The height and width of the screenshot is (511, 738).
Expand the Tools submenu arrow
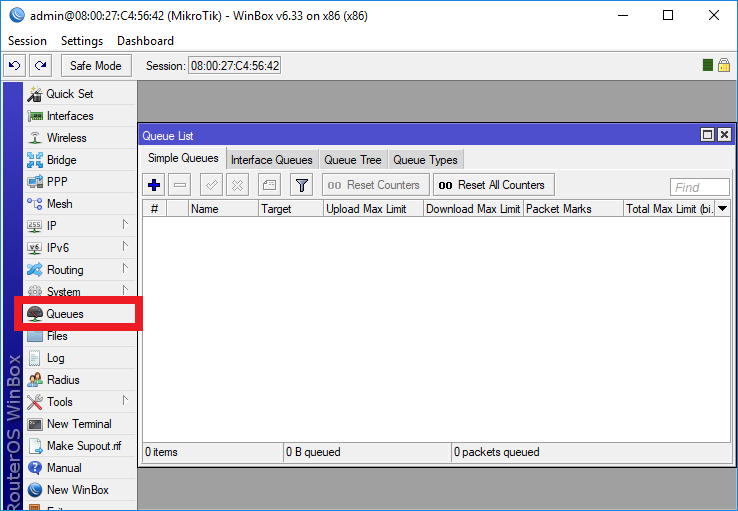pyautogui.click(x=125, y=400)
